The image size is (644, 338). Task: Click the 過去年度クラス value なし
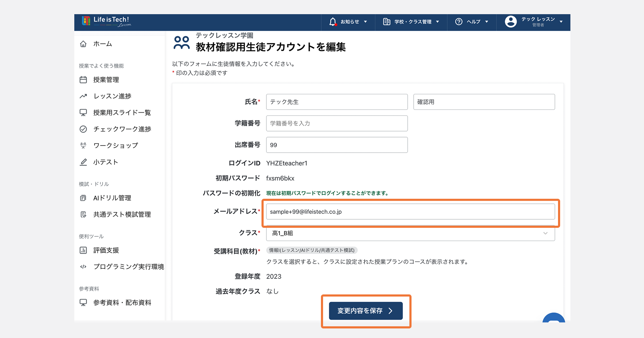pyautogui.click(x=272, y=291)
